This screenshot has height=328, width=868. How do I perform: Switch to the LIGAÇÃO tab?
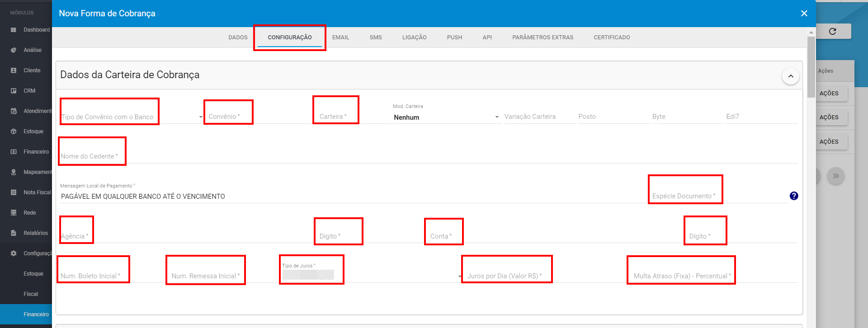[415, 37]
